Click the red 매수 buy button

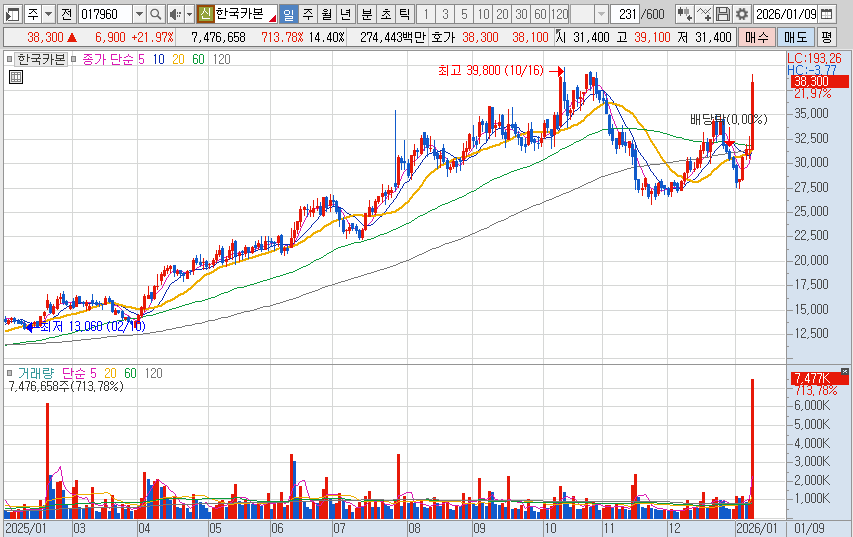tap(757, 37)
